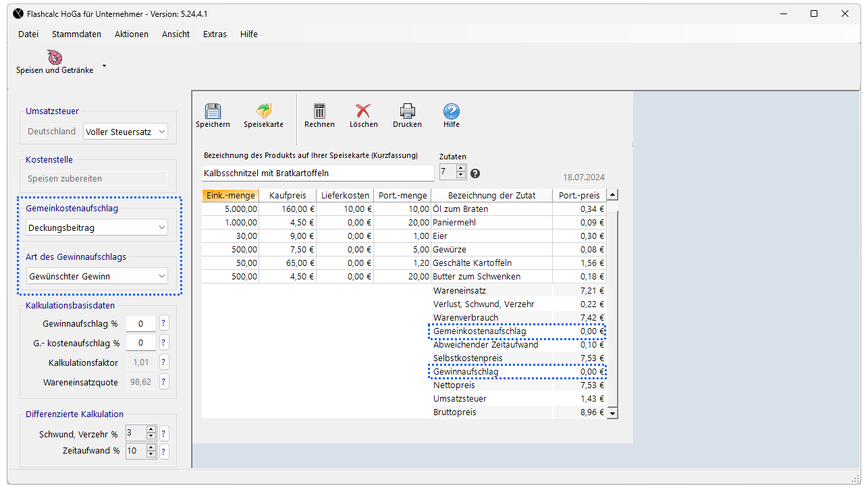Increase the Zutaten count with up arrow

(x=461, y=169)
